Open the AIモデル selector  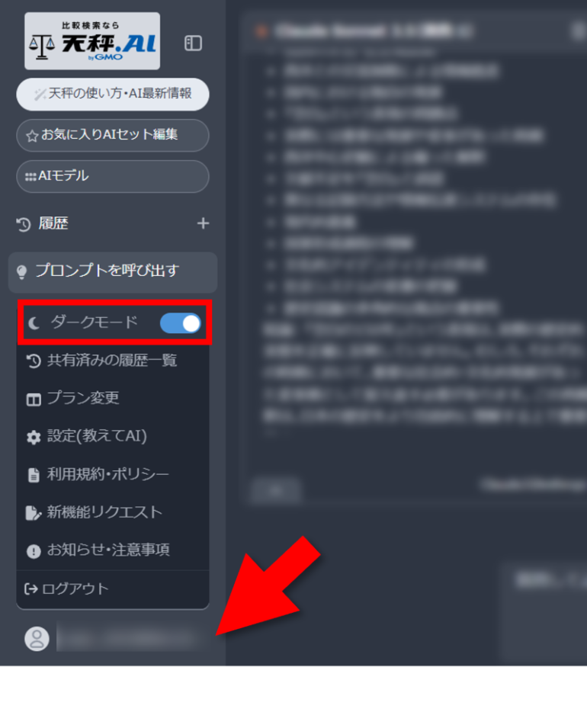pyautogui.click(x=113, y=176)
